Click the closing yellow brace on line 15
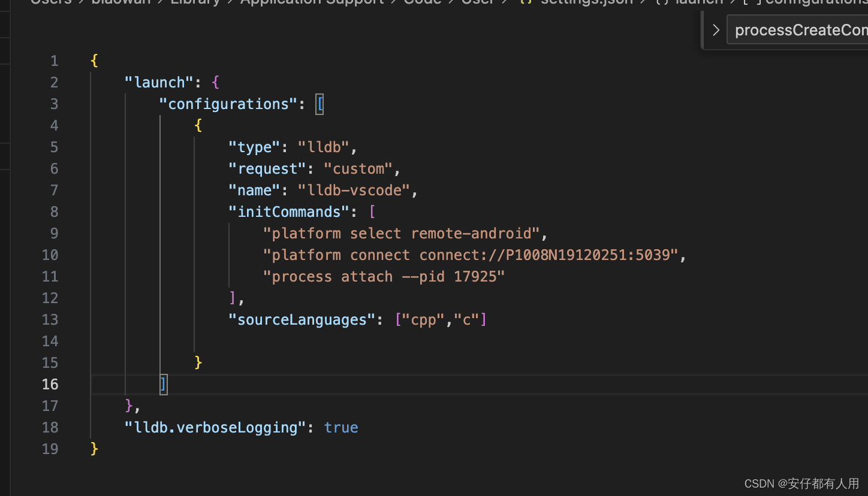 pos(198,363)
